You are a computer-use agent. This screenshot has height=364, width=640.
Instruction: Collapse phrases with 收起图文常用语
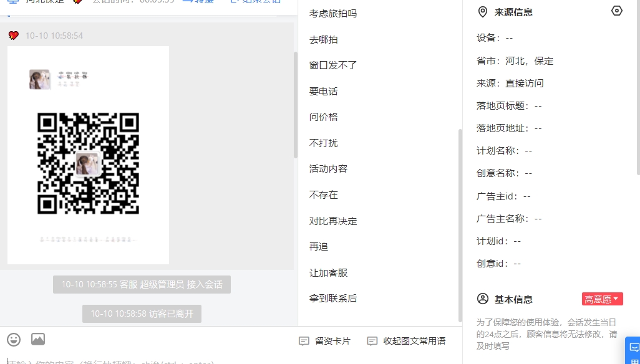[406, 341]
